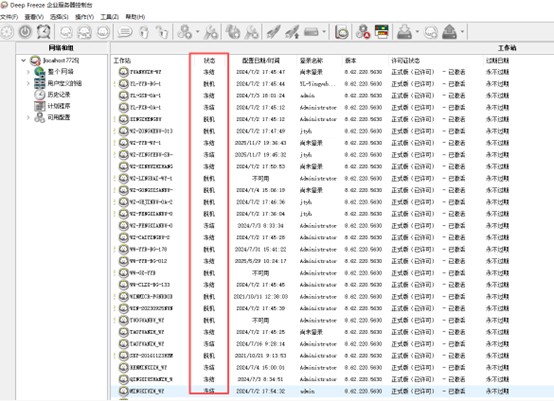
Task: Open the dropdown beside the download tray icon
Action: coord(417,32)
